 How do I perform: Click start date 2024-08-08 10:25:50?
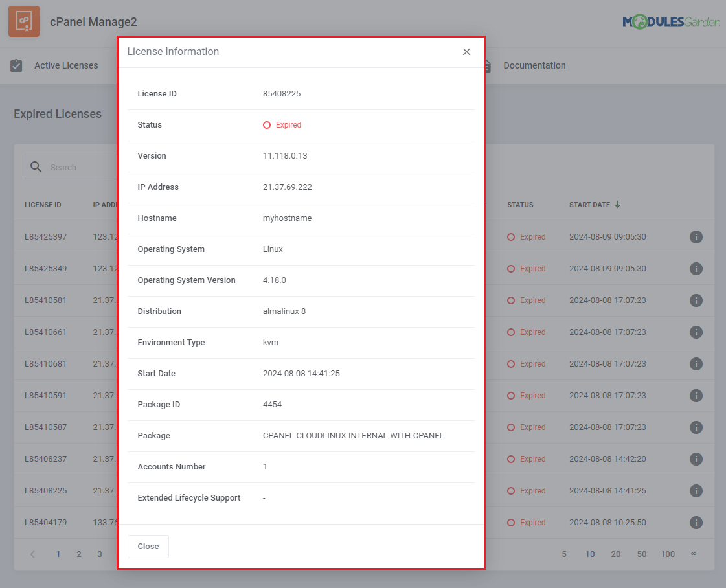607,522
